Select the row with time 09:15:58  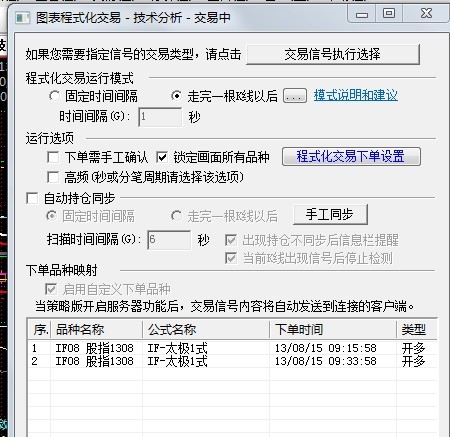tap(232, 348)
